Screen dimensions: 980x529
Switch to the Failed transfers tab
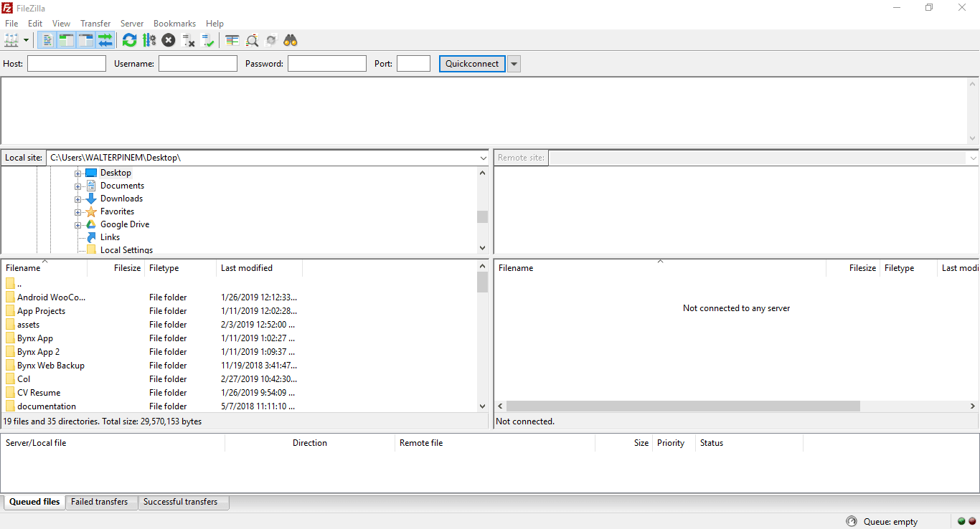coord(100,502)
